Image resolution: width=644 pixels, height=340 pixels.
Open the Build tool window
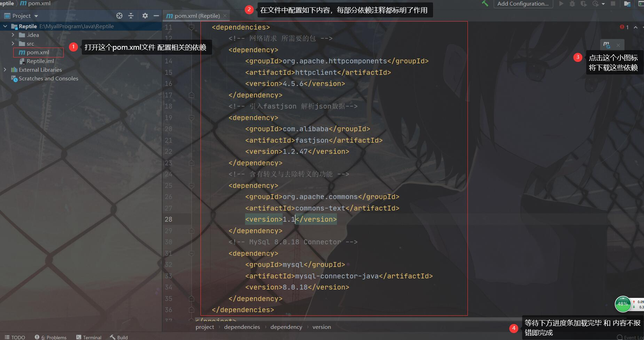coord(119,337)
